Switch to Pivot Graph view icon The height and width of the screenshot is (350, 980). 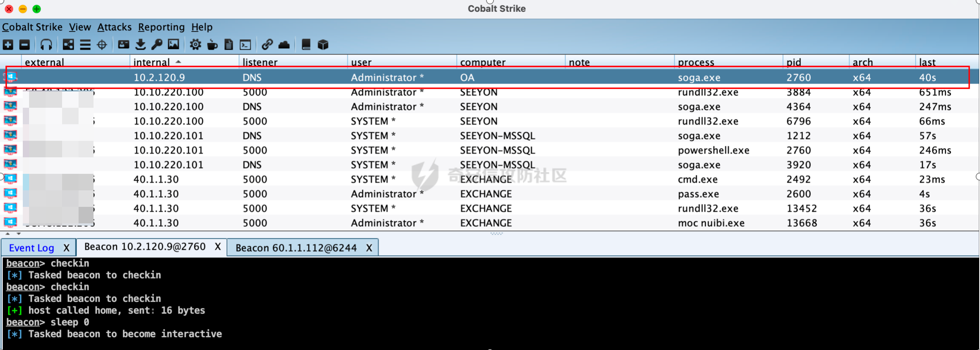pos(68,45)
